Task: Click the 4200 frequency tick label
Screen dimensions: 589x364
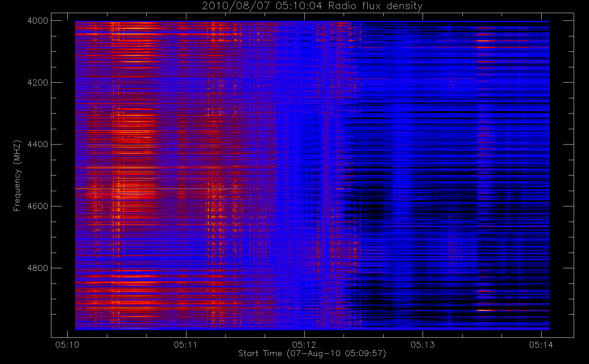Action: pos(38,83)
